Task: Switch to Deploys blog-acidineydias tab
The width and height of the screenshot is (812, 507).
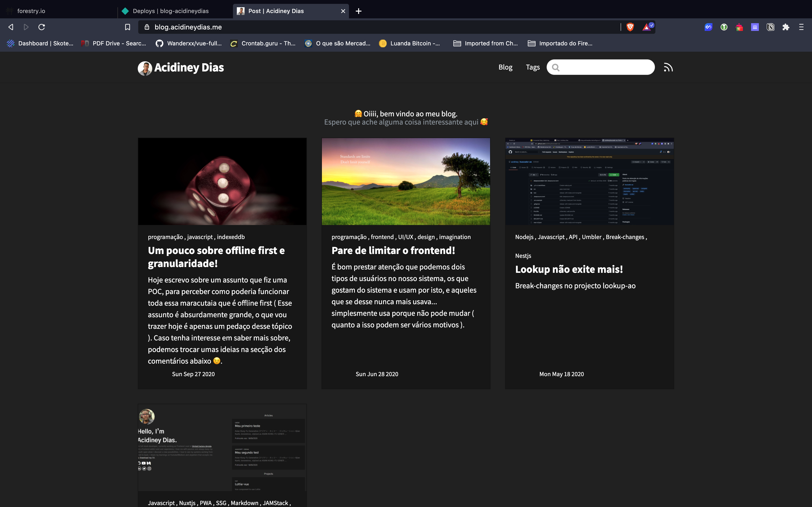Action: 170,11
